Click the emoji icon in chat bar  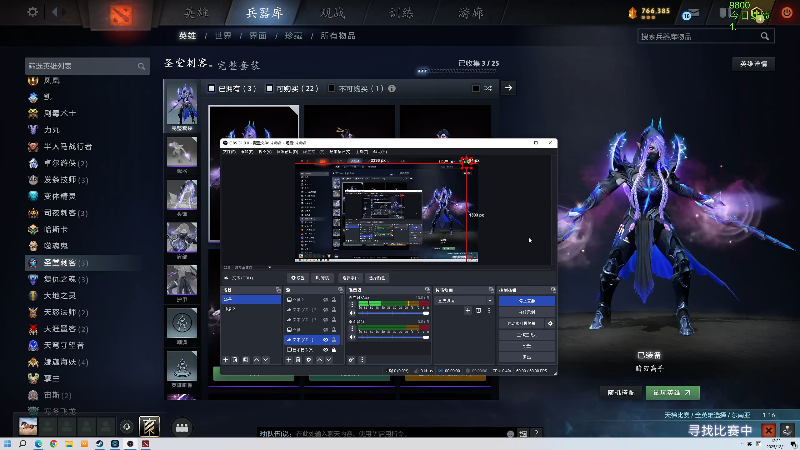(x=510, y=434)
